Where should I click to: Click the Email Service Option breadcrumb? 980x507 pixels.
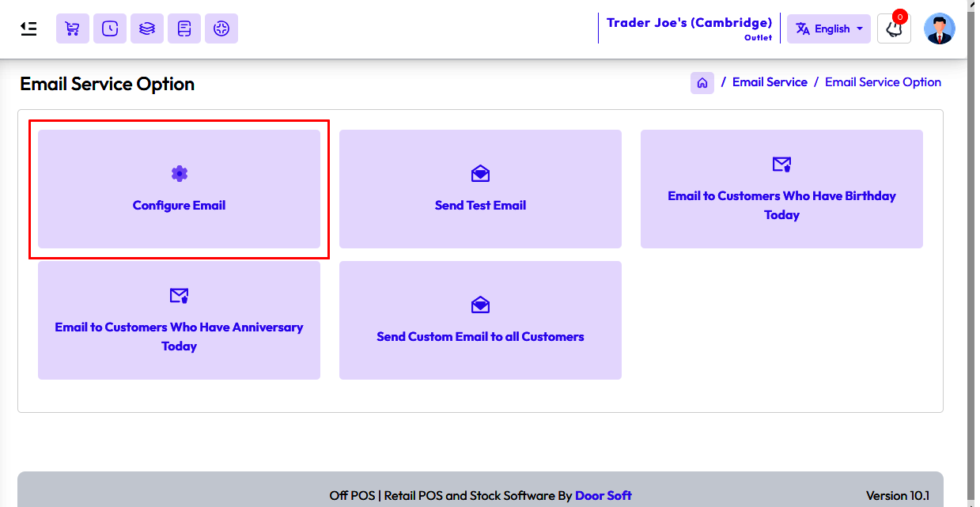click(x=883, y=82)
